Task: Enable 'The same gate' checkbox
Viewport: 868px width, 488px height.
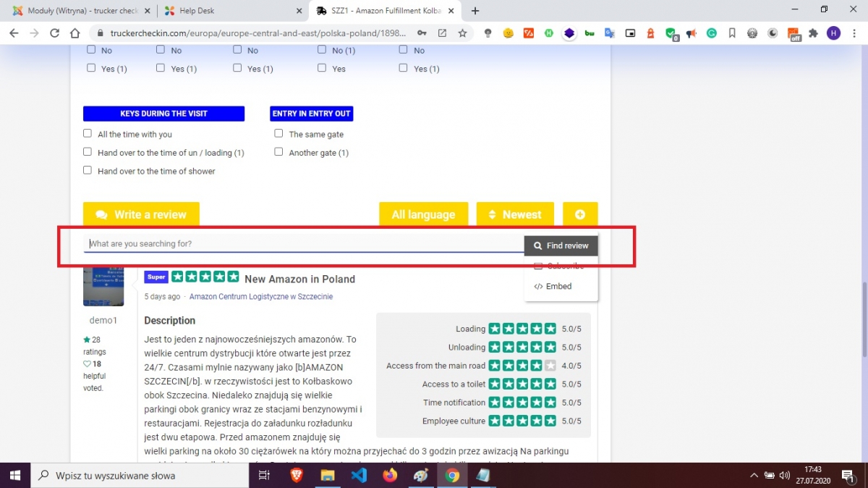Action: 278,134
